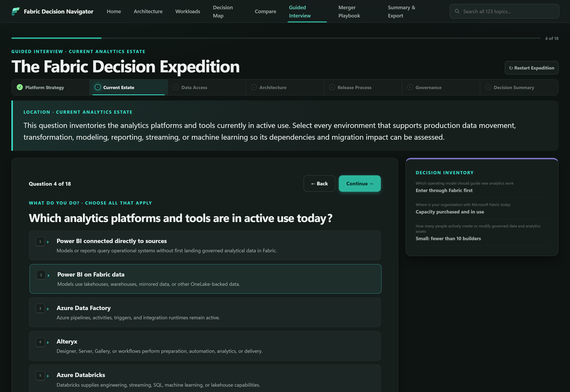Expand chevron on Azure Databricks row
Viewport: 570px width, 392px height.
[48, 376]
